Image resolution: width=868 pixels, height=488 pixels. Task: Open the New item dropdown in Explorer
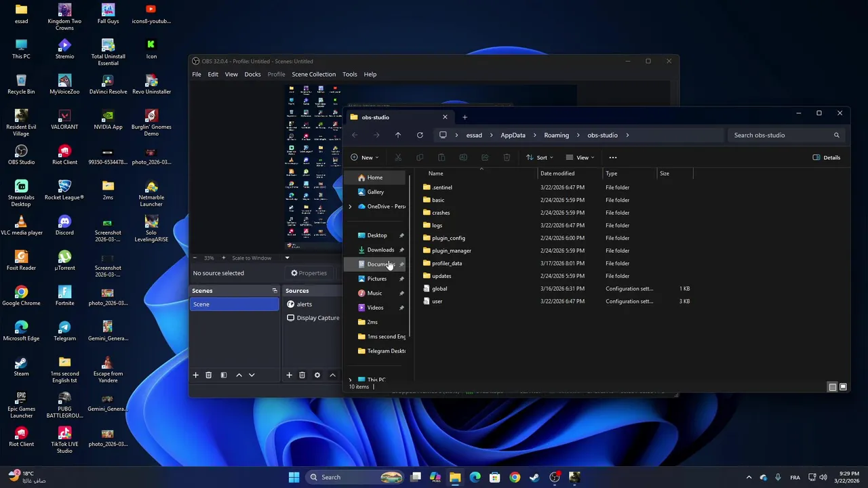click(363, 157)
